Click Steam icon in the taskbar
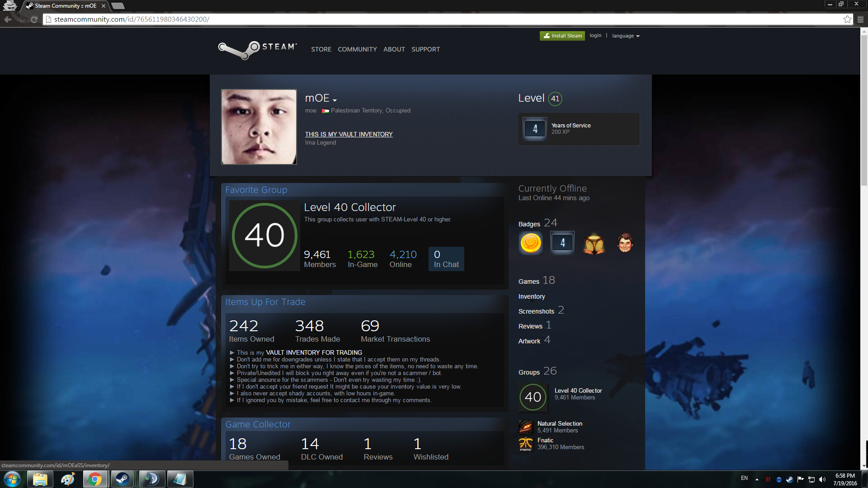This screenshot has width=868, height=488. (122, 479)
